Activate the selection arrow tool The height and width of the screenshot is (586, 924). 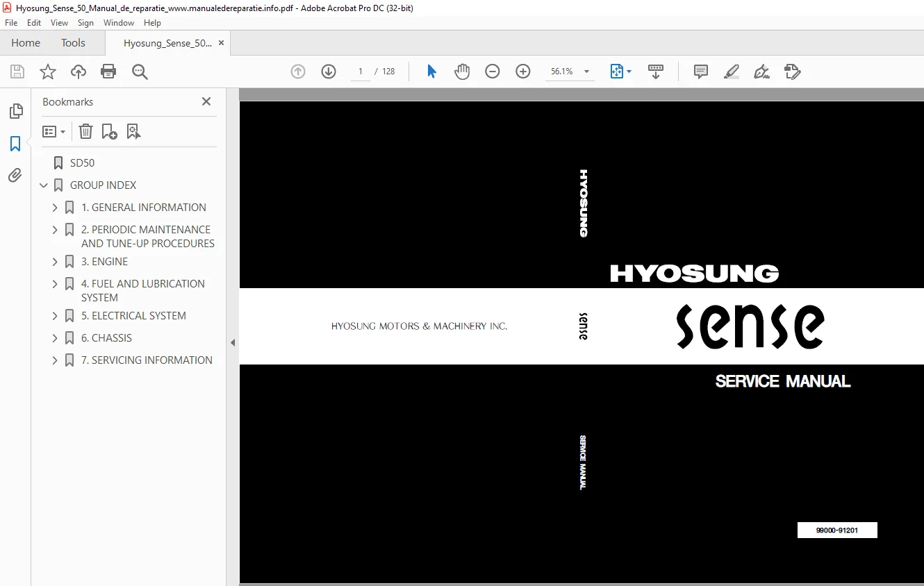coord(431,72)
